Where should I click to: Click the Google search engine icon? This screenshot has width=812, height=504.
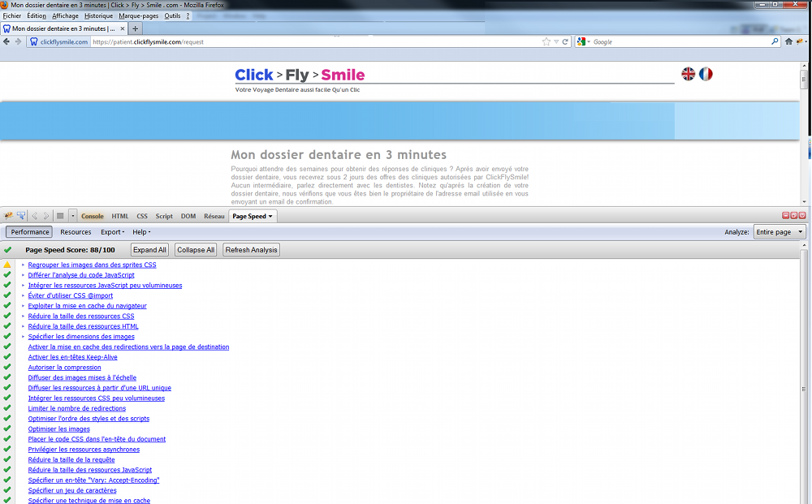[581, 41]
